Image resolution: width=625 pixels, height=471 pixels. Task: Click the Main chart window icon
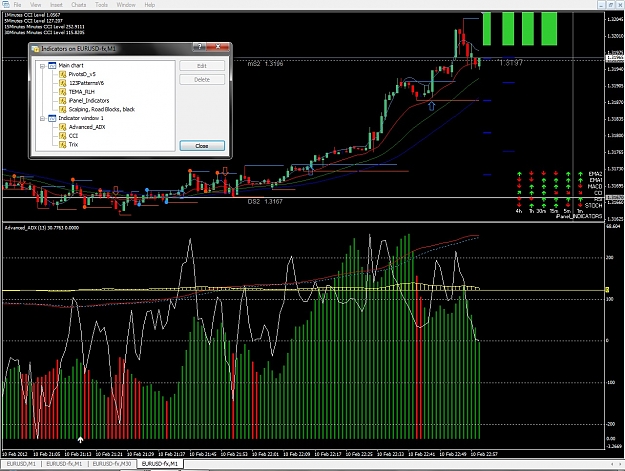tap(52, 65)
